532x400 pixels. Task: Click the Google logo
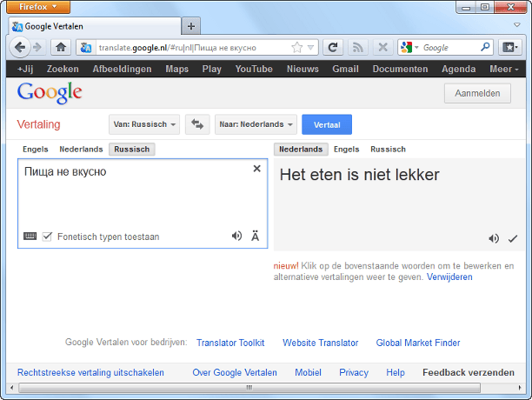[x=50, y=93]
